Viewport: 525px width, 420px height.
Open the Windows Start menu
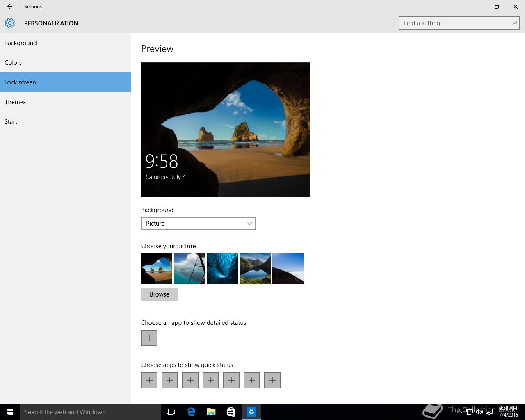(x=10, y=412)
